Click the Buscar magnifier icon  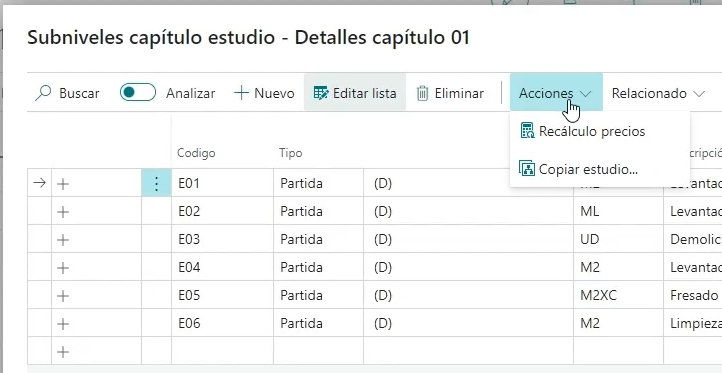click(43, 93)
